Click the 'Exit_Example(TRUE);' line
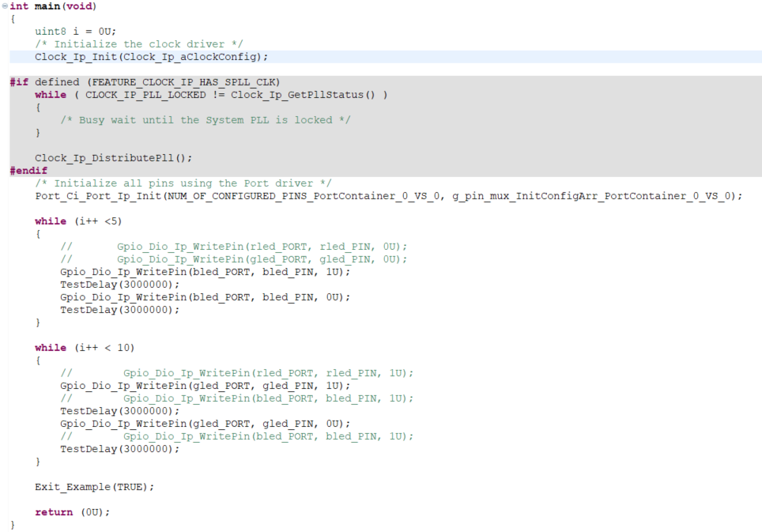This screenshot has width=762, height=532. [94, 486]
